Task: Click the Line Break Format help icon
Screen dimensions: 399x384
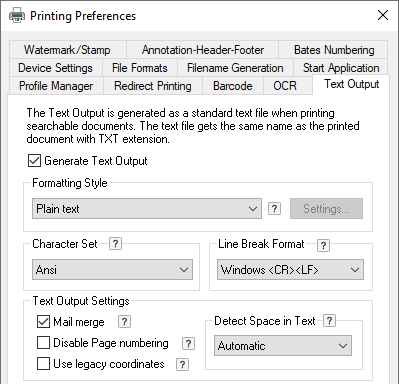Action: pyautogui.click(x=323, y=246)
